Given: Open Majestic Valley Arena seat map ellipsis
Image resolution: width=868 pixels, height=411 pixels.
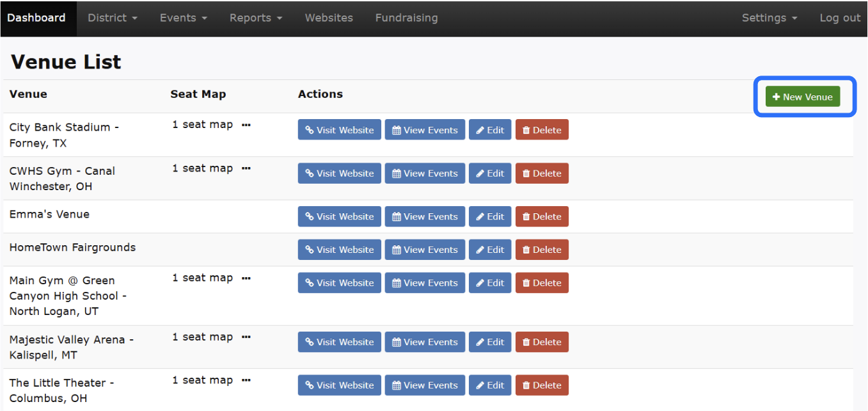Looking at the screenshot, I should 246,337.
